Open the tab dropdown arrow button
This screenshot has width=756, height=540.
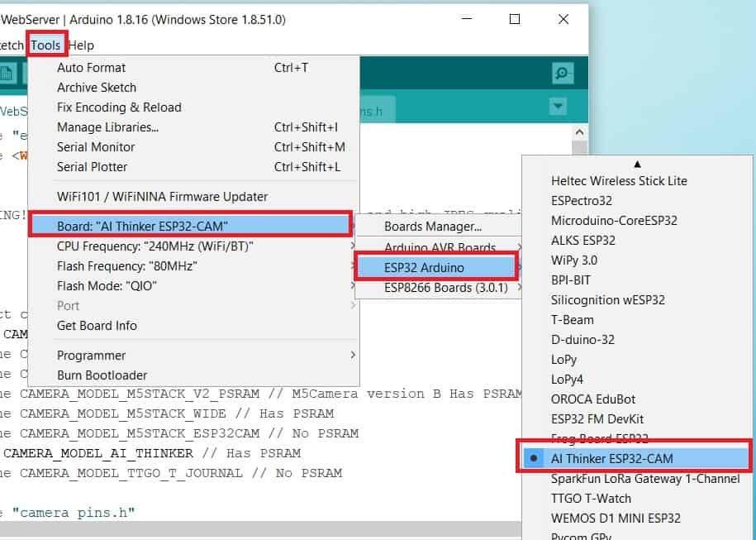coord(558,106)
